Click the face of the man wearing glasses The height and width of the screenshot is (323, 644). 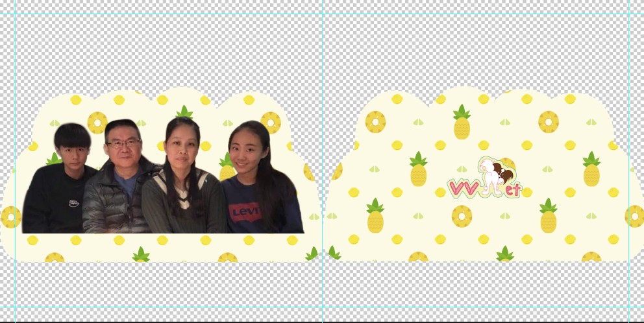pyautogui.click(x=123, y=144)
